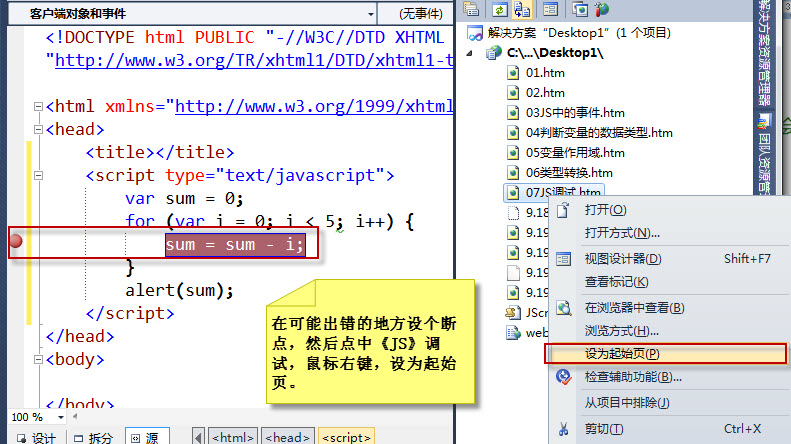Viewport: 791px width, 444px height.
Task: Collapse the <script> code region
Action: [38, 176]
